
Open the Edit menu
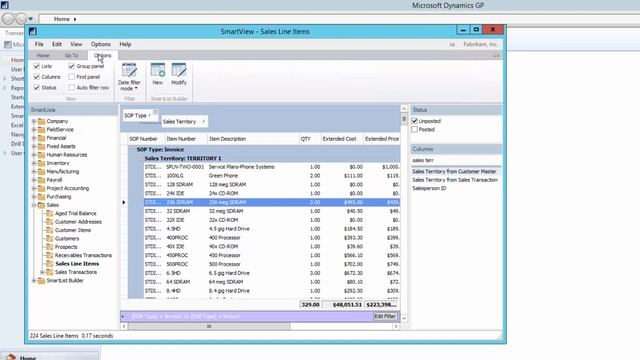pos(57,44)
